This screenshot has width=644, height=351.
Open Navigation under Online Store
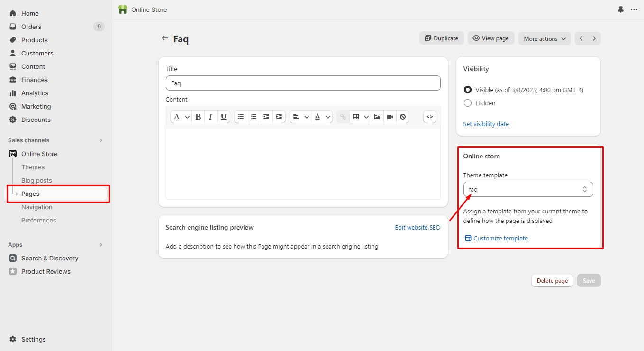[37, 207]
